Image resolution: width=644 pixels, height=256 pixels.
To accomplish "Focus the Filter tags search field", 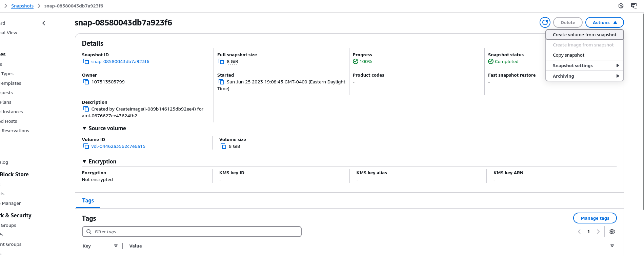I will [192, 232].
